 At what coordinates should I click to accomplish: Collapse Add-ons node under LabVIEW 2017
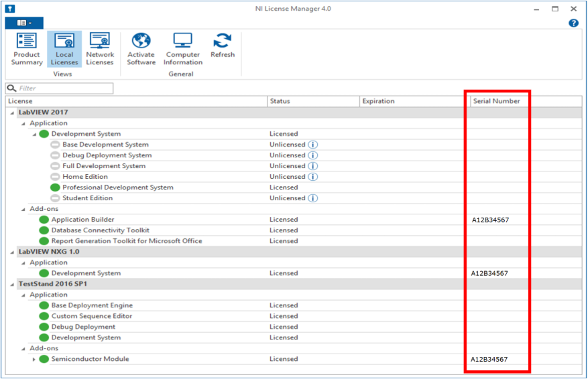tap(23, 210)
